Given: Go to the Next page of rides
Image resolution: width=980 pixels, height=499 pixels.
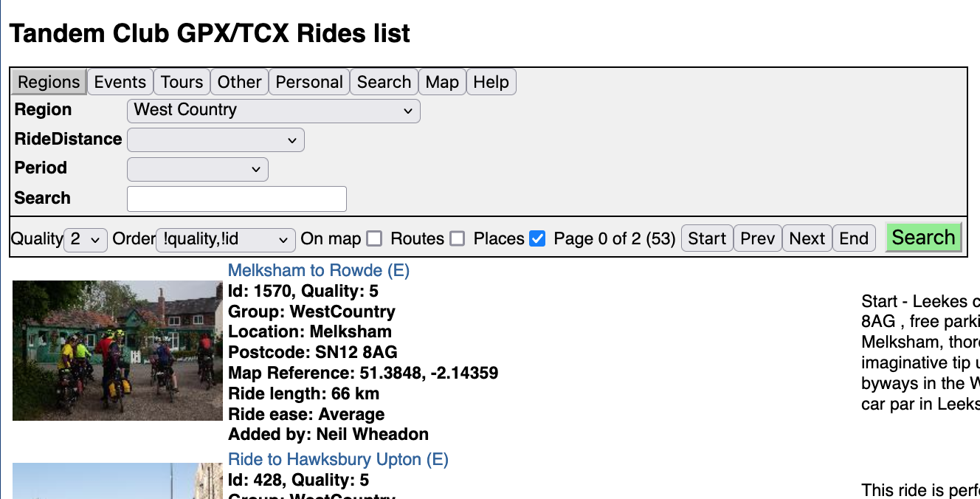Looking at the screenshot, I should click(x=807, y=238).
